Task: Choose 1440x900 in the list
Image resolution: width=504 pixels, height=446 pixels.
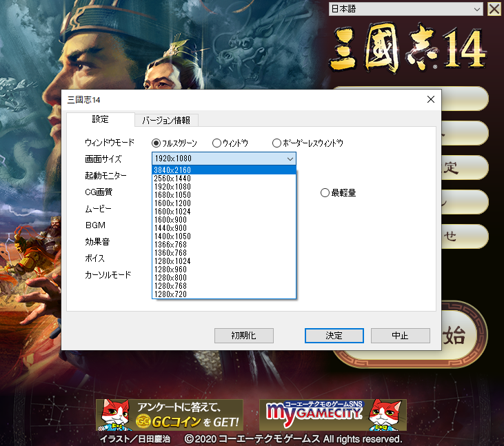Action: click(223, 228)
